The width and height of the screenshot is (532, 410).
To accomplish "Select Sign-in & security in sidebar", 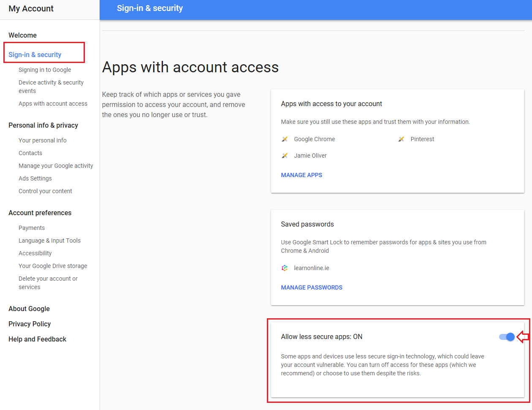I will pos(35,55).
